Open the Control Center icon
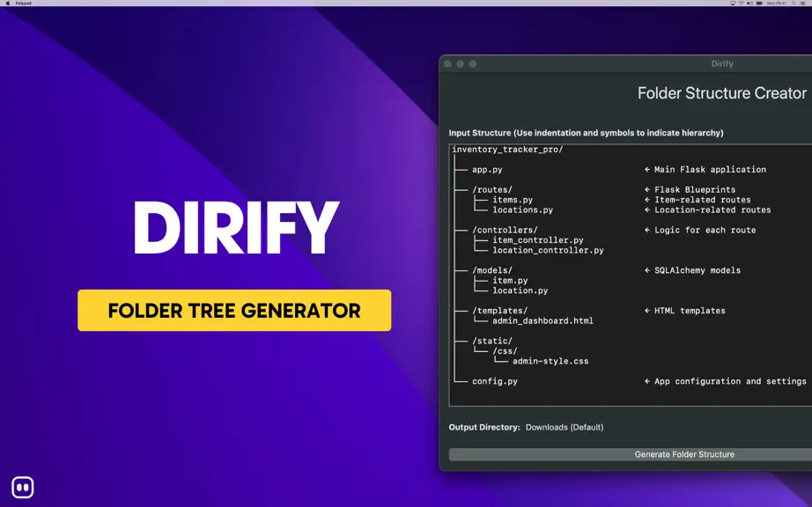Viewport: 812px width, 507px height. tap(803, 4)
